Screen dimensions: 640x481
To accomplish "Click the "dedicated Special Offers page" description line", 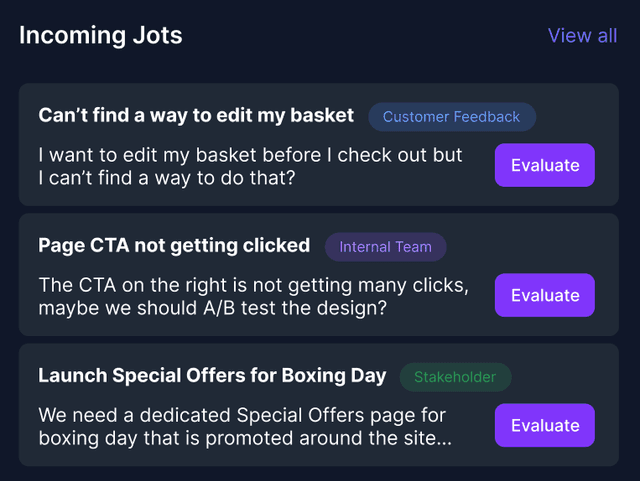I will pyautogui.click(x=242, y=415).
